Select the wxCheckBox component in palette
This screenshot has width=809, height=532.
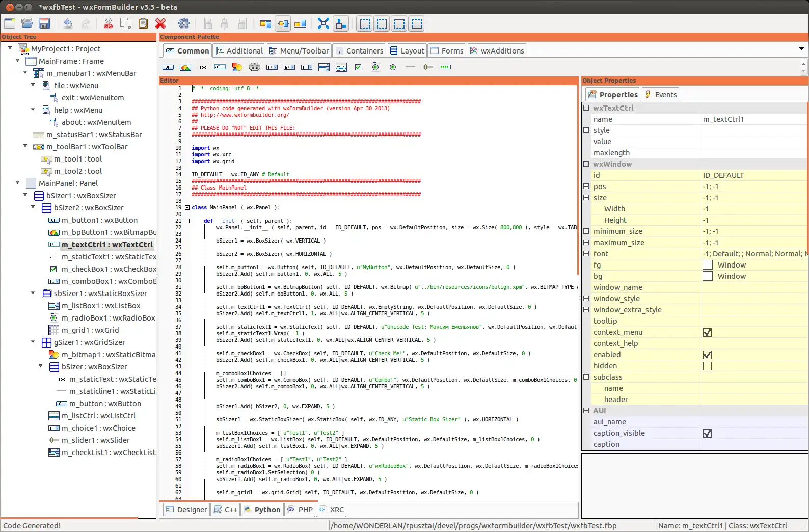pos(358,67)
